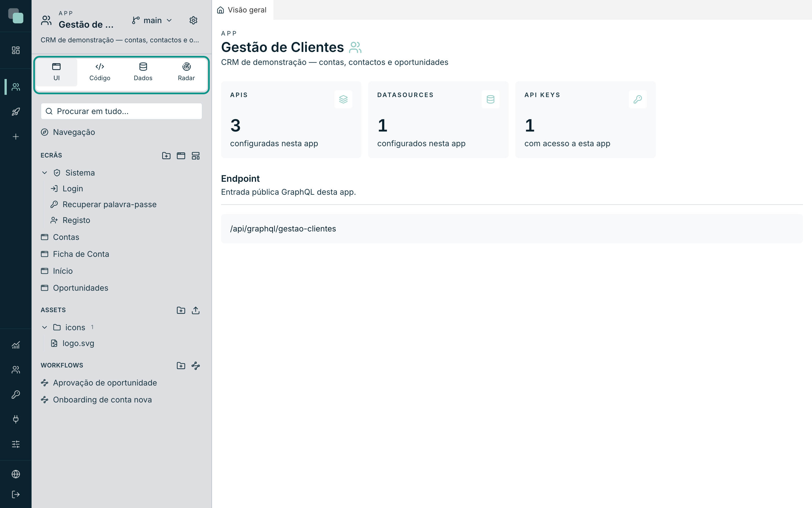
Task: Open the Navegação item
Action: 122,132
